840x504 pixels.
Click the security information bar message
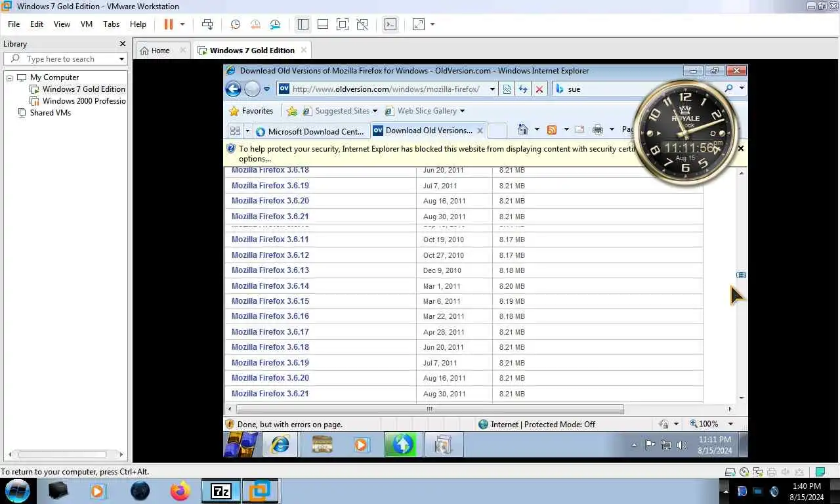coord(436,154)
